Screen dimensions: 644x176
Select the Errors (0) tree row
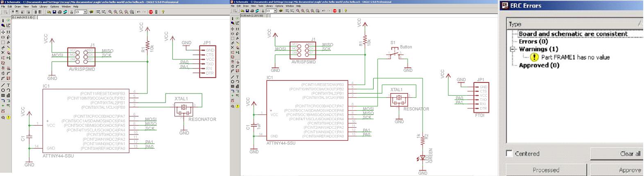533,41
